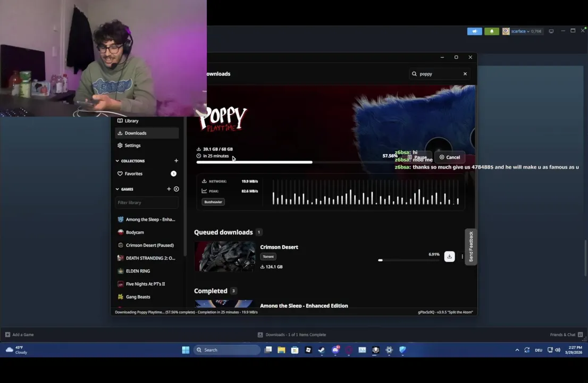Open Task View on the taskbar

click(x=268, y=350)
